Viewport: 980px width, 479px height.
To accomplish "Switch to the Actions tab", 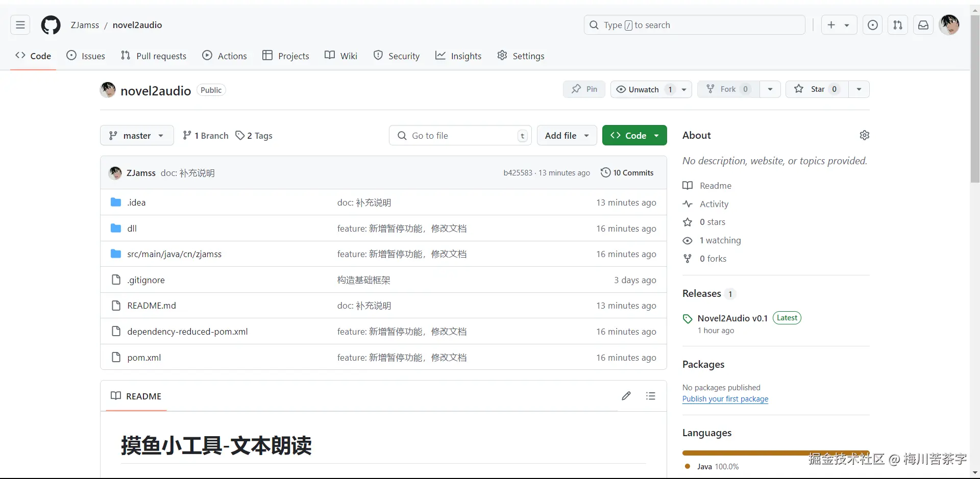I will tap(225, 56).
